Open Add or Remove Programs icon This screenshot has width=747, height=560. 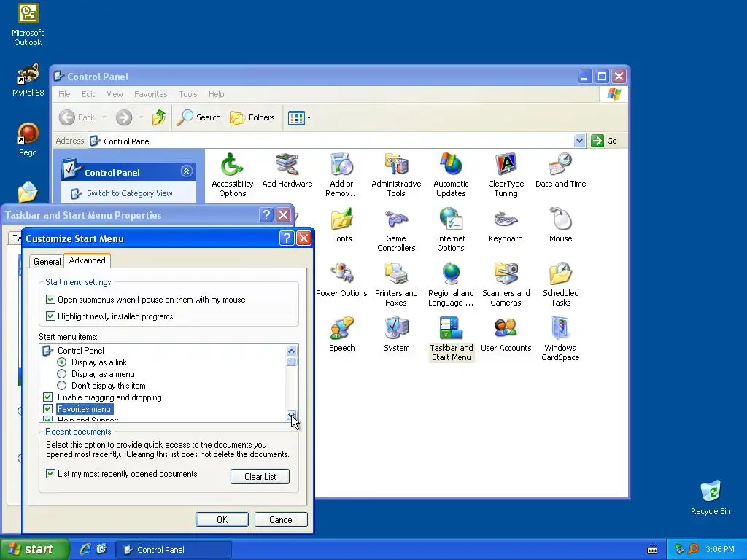341,174
